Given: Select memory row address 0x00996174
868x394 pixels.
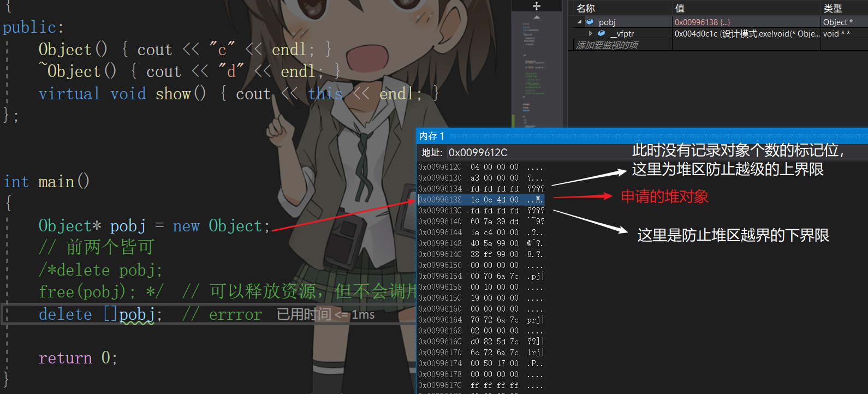Looking at the screenshot, I should pyautogui.click(x=440, y=363).
